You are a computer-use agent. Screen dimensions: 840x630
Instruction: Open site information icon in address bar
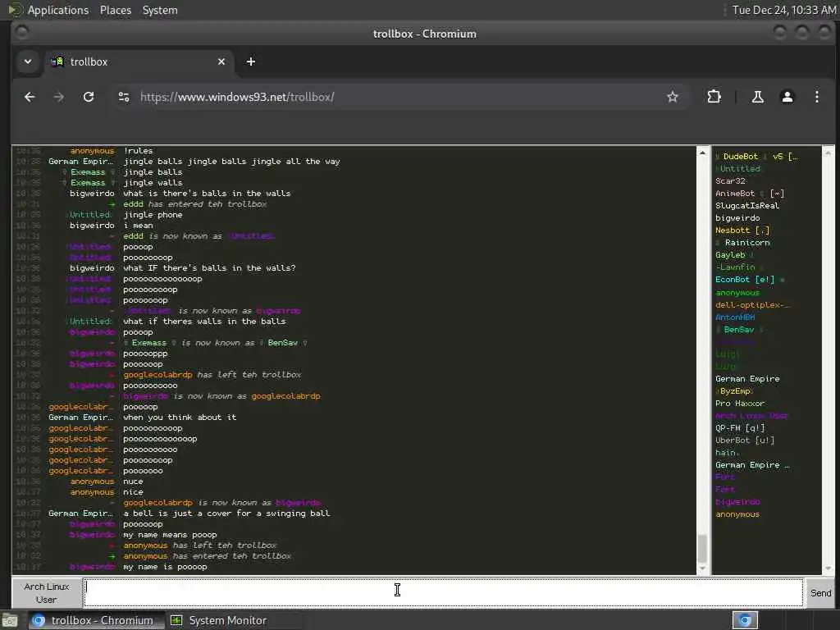click(x=124, y=97)
